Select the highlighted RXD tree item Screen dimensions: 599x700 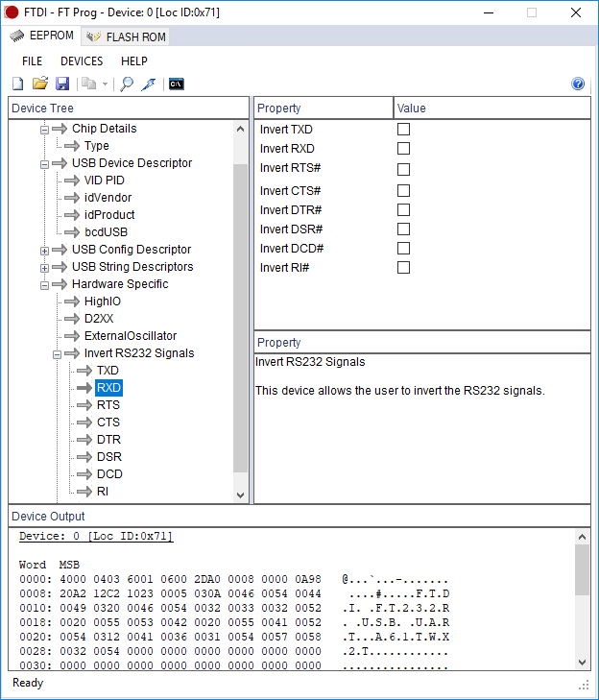108,388
